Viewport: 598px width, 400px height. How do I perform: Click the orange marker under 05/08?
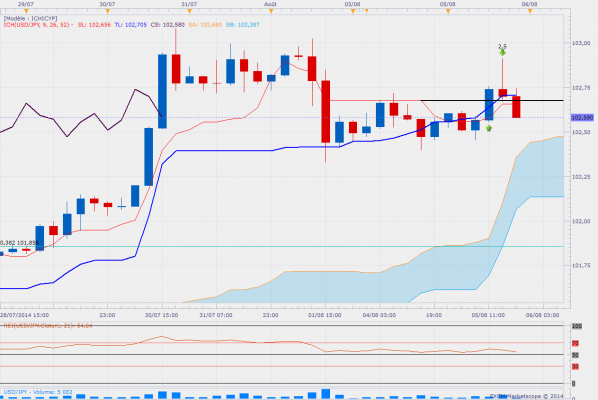(448, 11)
